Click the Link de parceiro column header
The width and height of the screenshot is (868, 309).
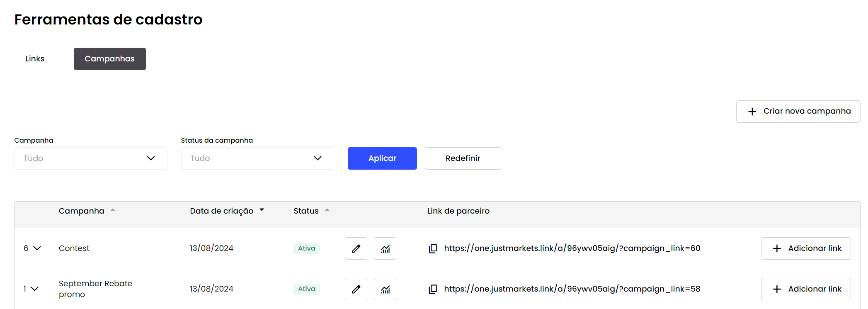(x=458, y=211)
